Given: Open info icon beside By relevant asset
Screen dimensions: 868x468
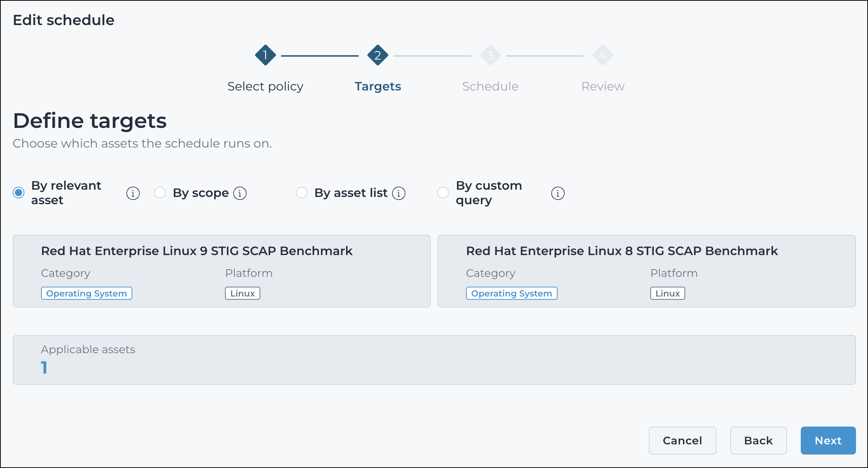Looking at the screenshot, I should point(133,193).
